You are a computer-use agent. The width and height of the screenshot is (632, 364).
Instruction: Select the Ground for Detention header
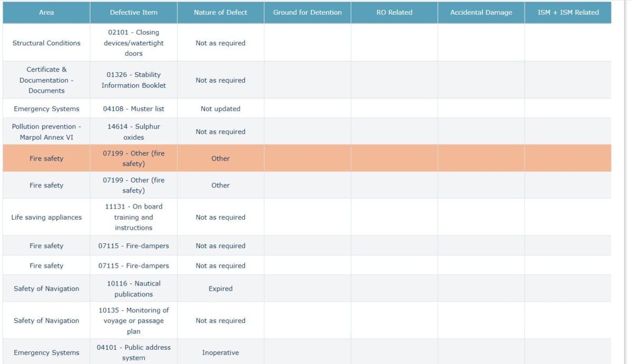click(307, 12)
